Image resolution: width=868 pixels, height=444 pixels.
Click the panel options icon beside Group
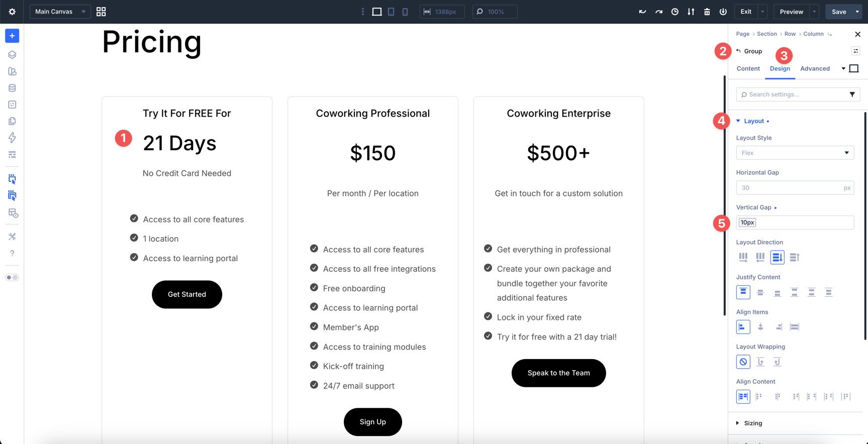[855, 51]
